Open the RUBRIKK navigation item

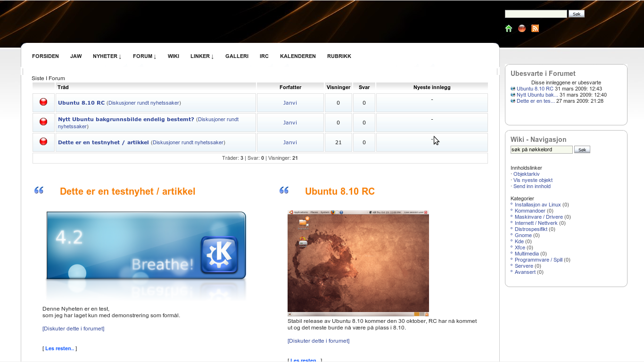coord(339,56)
